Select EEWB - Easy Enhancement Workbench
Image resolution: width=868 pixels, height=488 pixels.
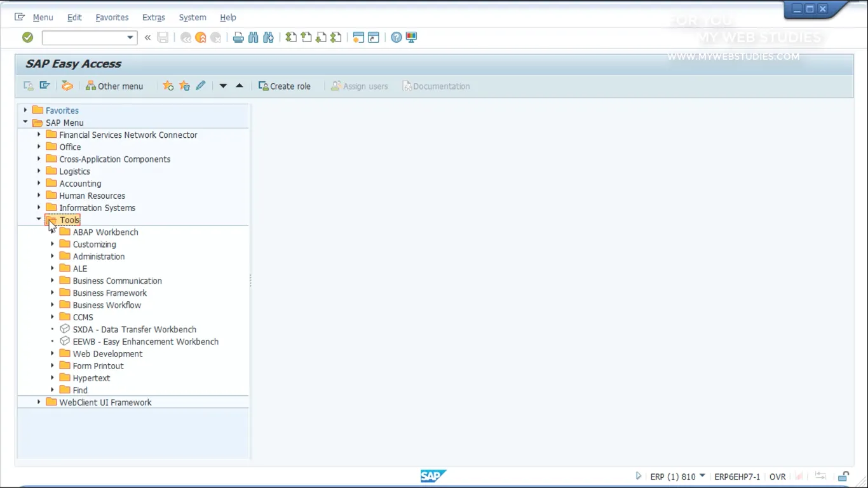[x=146, y=341]
